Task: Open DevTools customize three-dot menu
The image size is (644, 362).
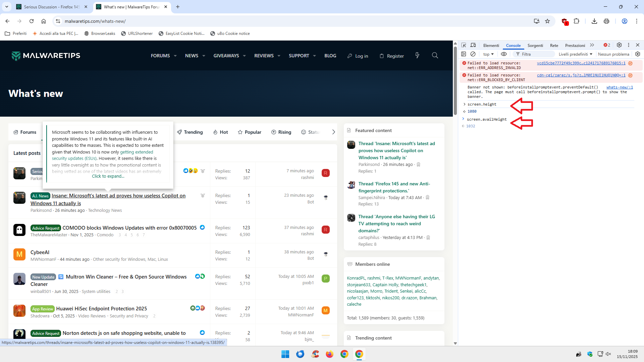Action: [629, 45]
